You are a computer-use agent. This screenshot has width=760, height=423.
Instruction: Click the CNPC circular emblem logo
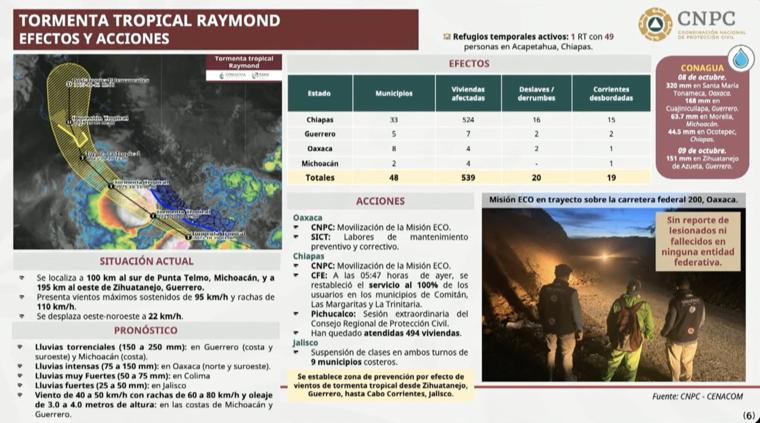pyautogui.click(x=655, y=24)
